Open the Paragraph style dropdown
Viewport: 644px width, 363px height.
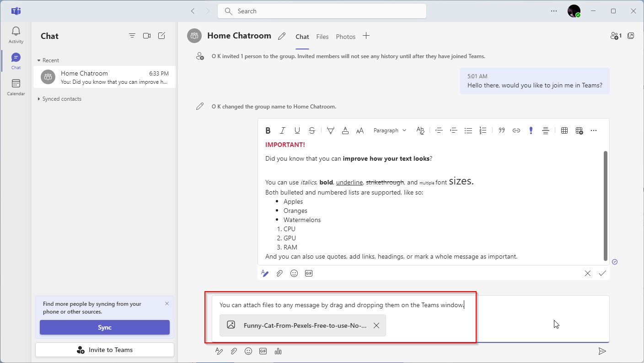pos(390,130)
